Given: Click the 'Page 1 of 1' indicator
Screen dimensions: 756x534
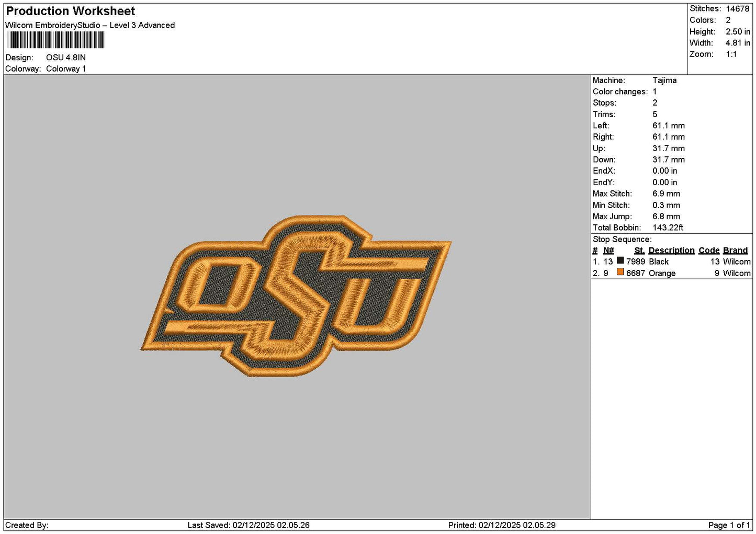Looking at the screenshot, I should tap(729, 525).
